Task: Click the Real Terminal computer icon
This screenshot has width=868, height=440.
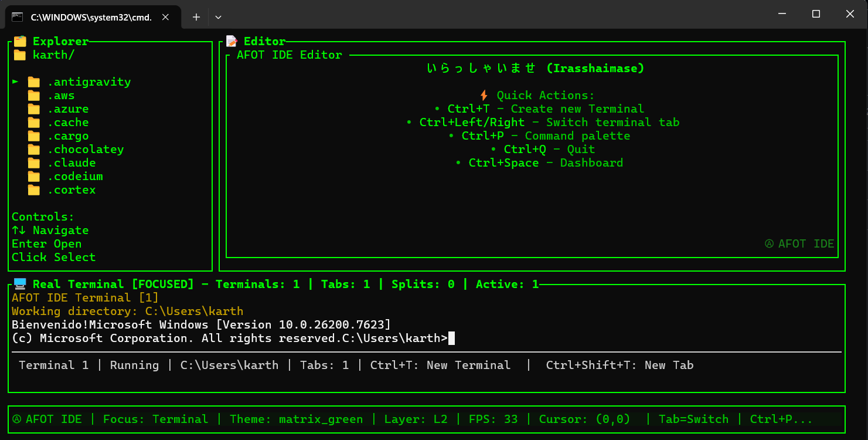Action: coord(19,284)
